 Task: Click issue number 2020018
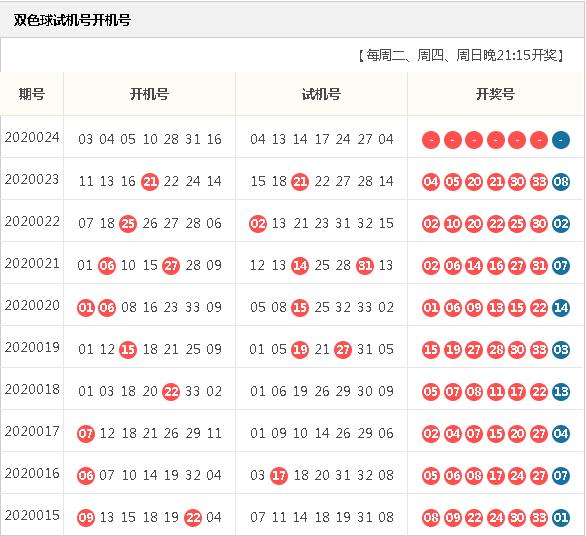32,389
